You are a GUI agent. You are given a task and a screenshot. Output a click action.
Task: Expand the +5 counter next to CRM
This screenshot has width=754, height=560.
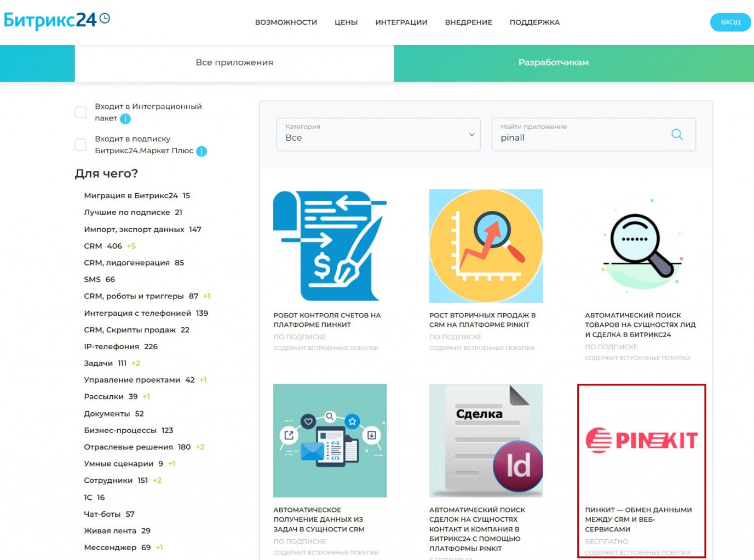click(x=131, y=246)
